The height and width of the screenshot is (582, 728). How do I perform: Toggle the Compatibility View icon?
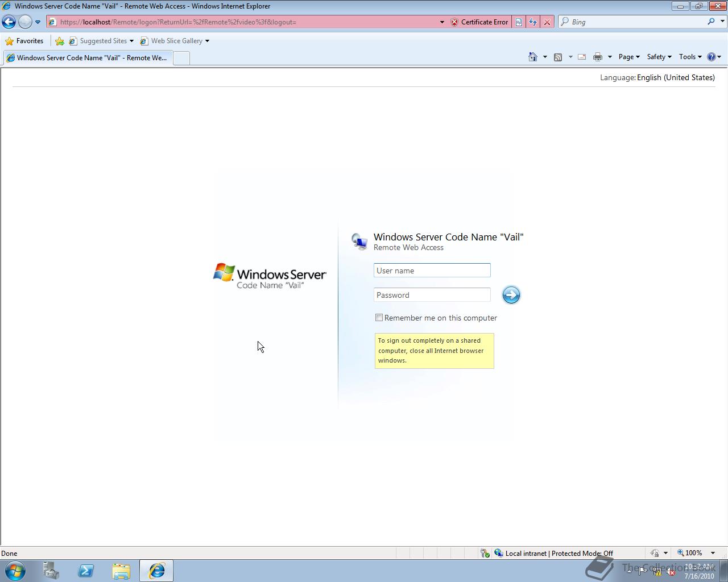pos(519,22)
